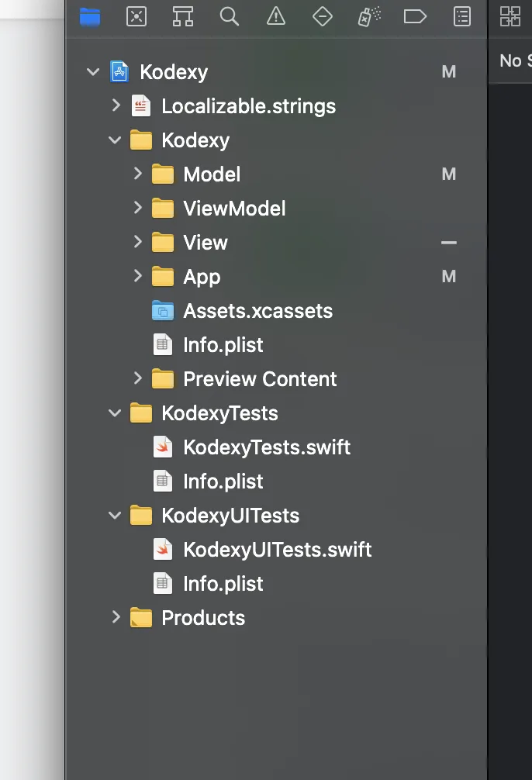The width and height of the screenshot is (532, 780).
Task: Expand the Model folder
Action: [137, 174]
